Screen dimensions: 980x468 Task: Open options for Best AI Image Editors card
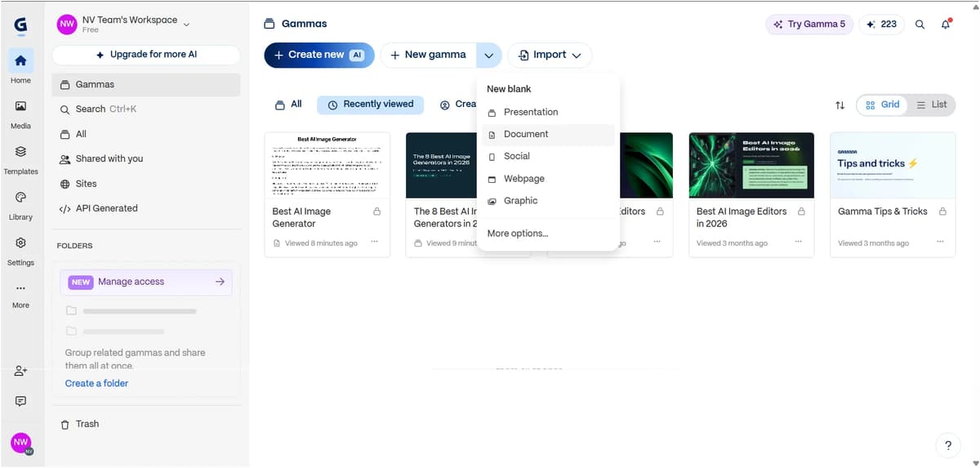point(798,243)
